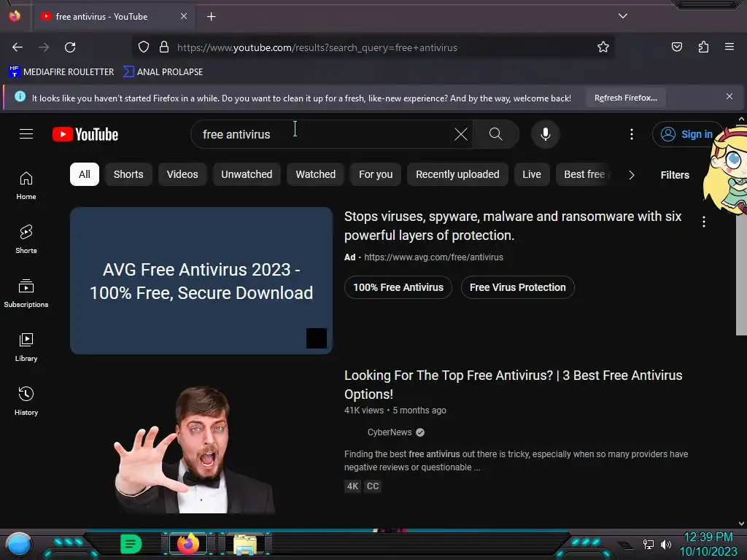Go to the YouTube logo home
The height and width of the screenshot is (560, 747).
click(85, 134)
